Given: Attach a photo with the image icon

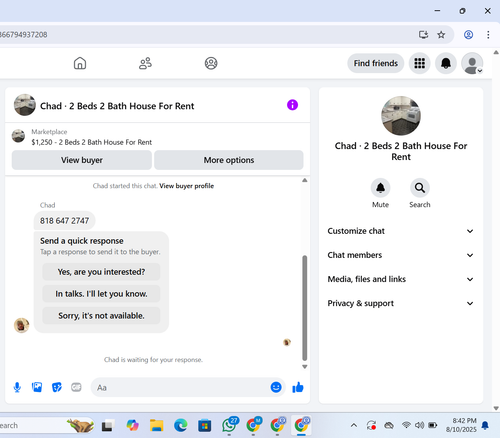Looking at the screenshot, I should click(x=37, y=387).
